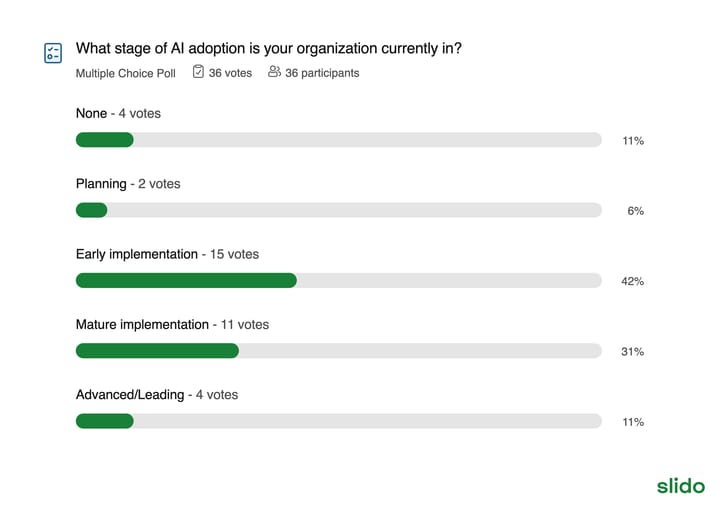The width and height of the screenshot is (720, 510).
Task: Click the green Early implementation bar
Action: click(x=186, y=280)
